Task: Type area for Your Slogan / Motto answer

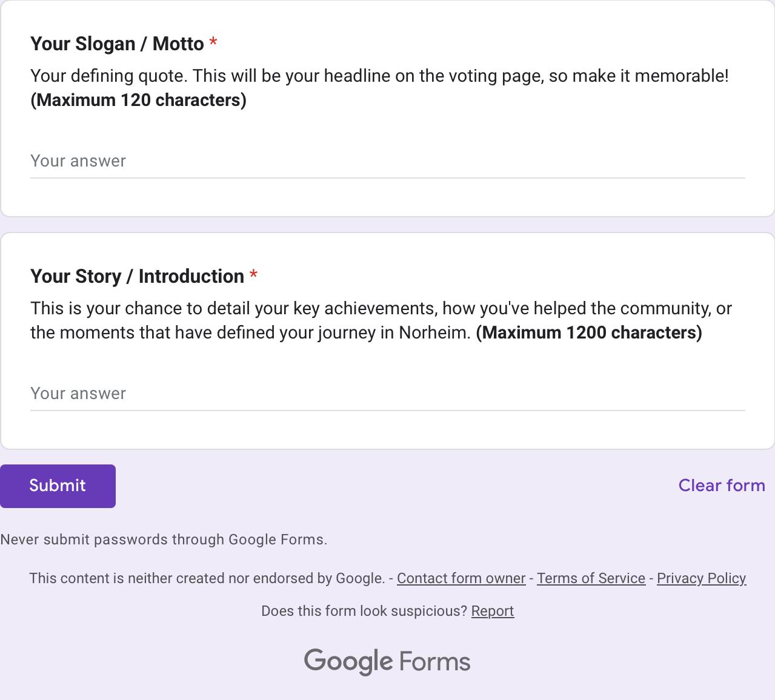Action: (x=387, y=161)
